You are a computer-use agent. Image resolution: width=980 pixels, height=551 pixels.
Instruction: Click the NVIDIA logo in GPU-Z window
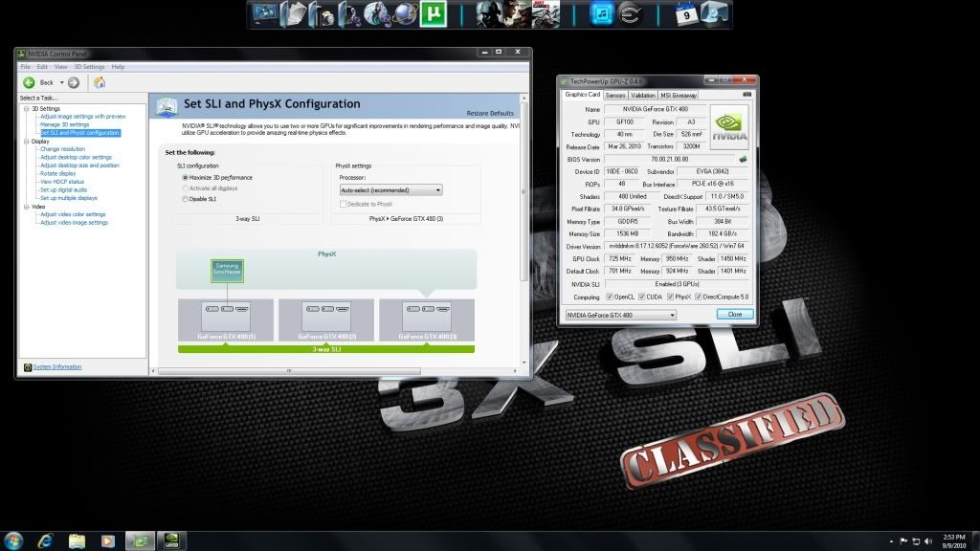729,127
